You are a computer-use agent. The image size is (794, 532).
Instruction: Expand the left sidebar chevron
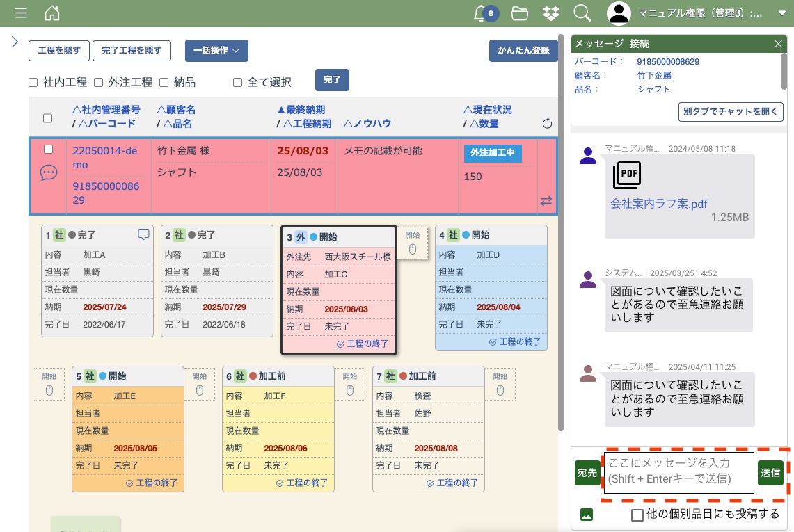[15, 42]
